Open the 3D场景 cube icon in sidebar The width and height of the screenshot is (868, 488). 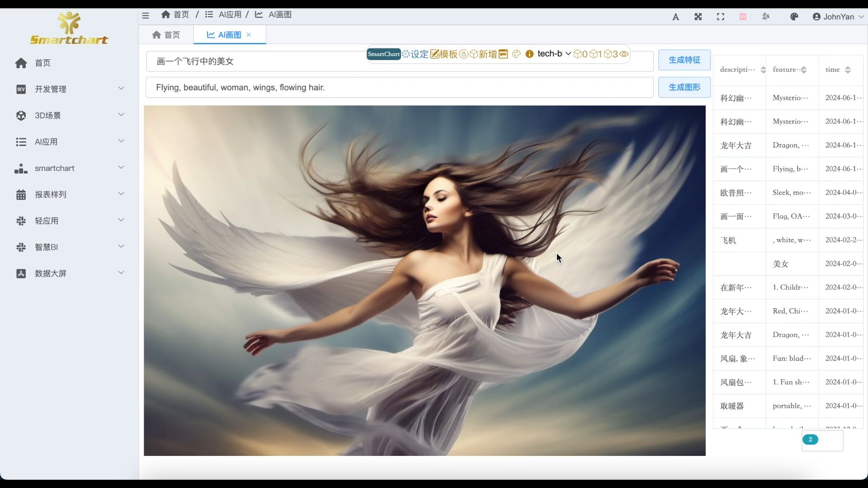tap(21, 115)
